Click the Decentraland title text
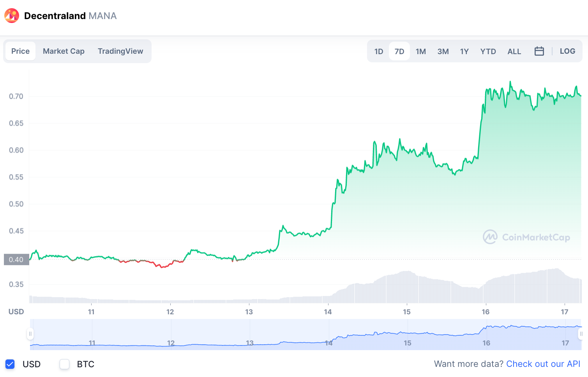This screenshot has height=377, width=588. (x=55, y=16)
